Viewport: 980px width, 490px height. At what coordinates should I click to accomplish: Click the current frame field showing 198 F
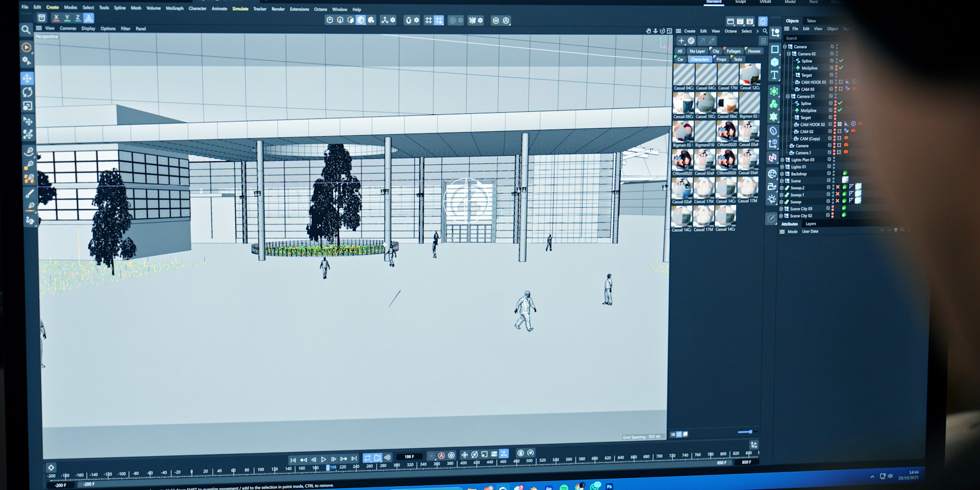(409, 457)
